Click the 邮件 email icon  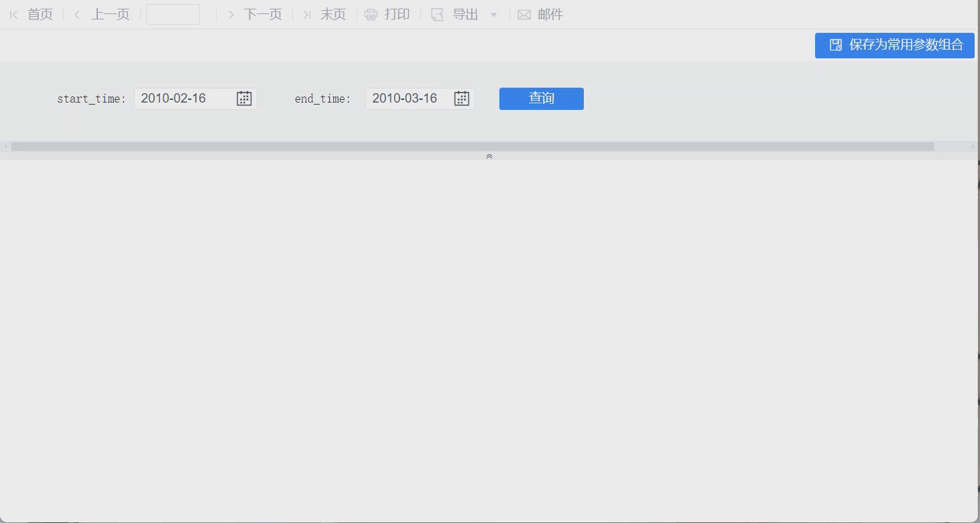(x=524, y=14)
